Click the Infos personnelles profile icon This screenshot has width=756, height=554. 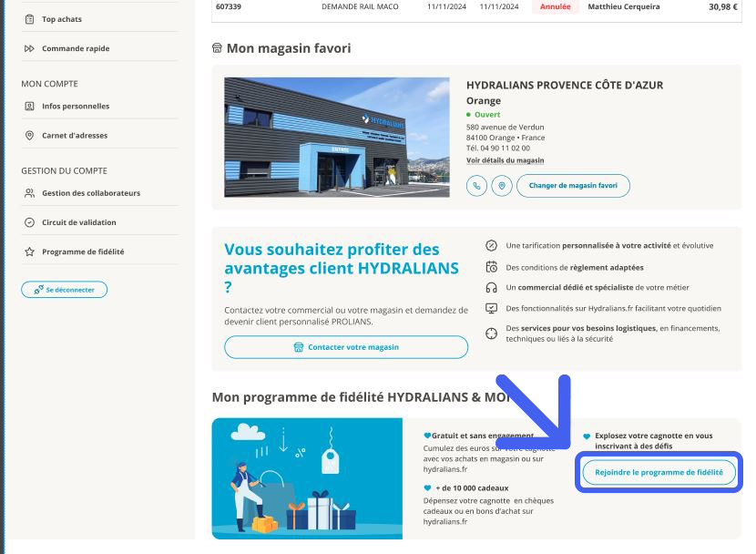tap(29, 106)
